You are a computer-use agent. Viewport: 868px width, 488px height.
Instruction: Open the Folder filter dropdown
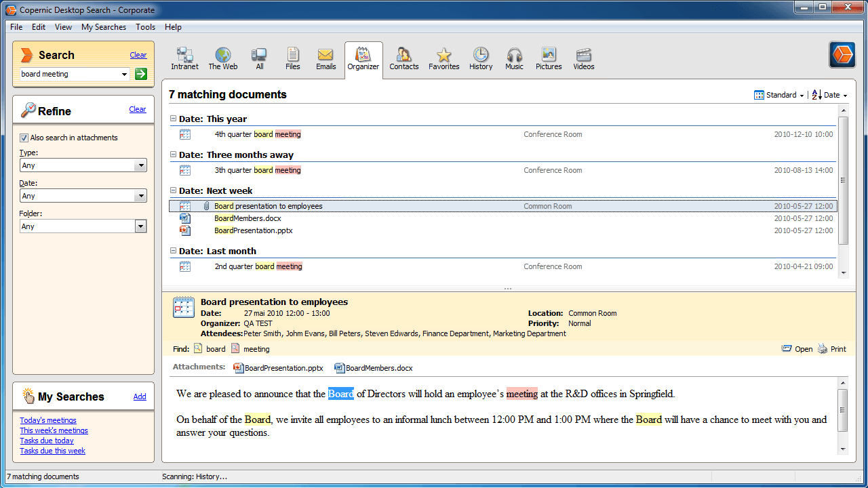140,226
